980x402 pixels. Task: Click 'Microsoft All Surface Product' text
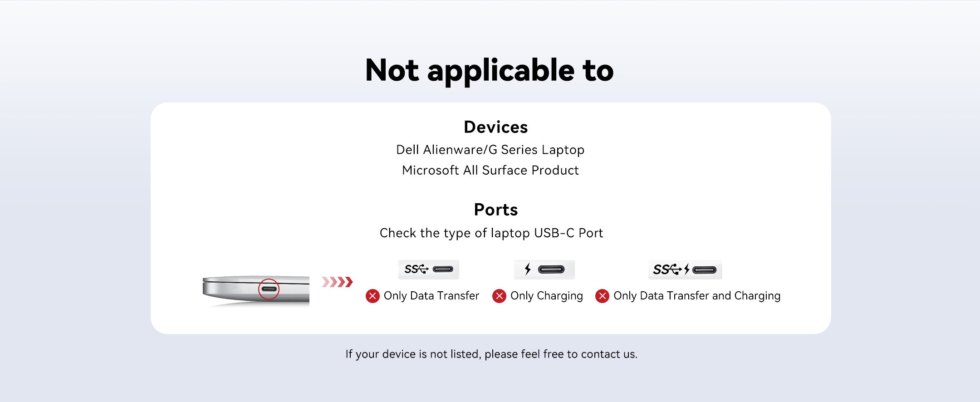(x=490, y=170)
